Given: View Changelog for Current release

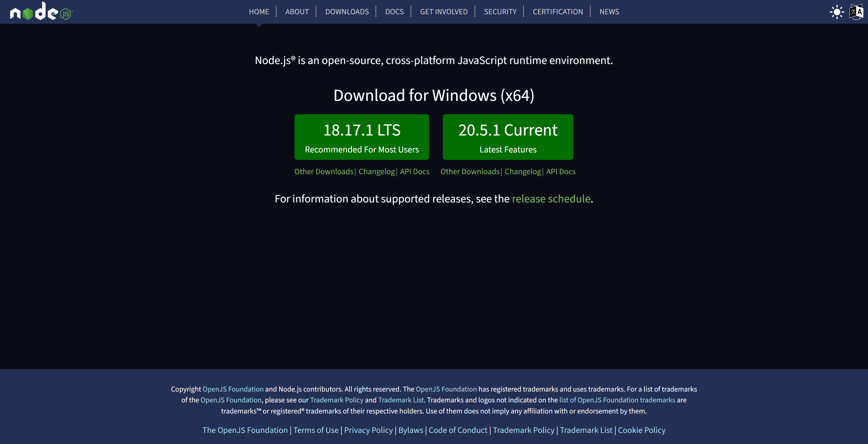Looking at the screenshot, I should (522, 172).
